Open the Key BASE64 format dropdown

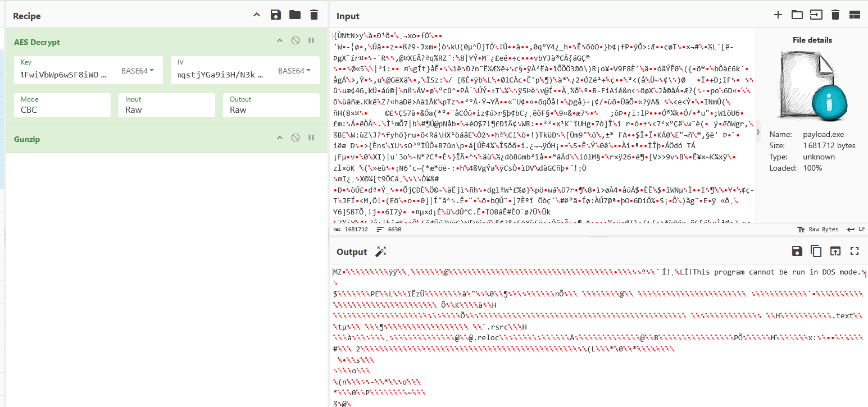(138, 71)
